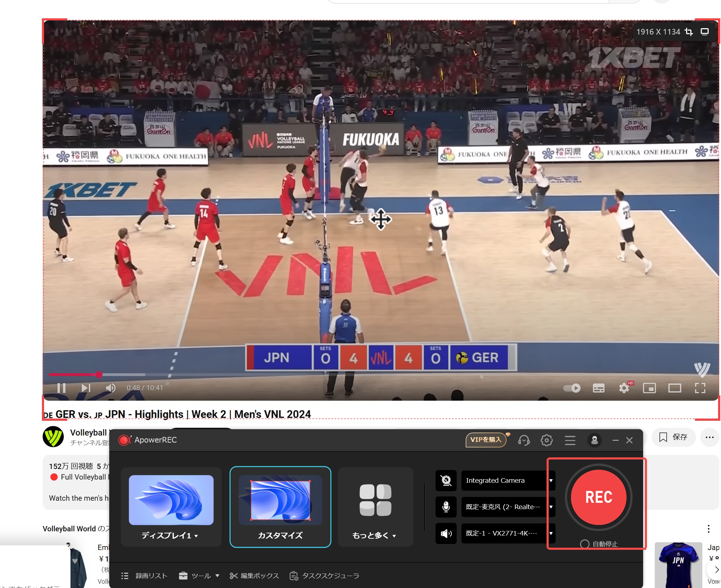Open the タスクスケジューラ task scheduler
Viewport: 721px width, 588px height.
click(x=324, y=576)
